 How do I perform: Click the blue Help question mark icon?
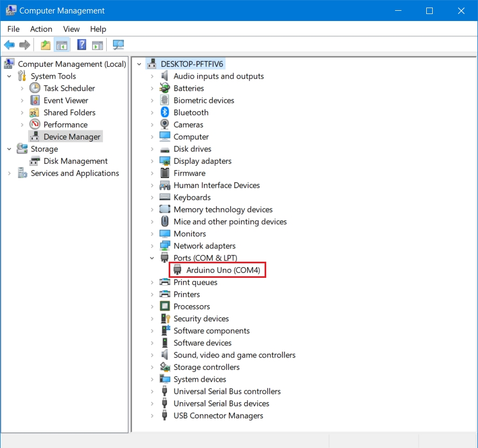click(81, 45)
